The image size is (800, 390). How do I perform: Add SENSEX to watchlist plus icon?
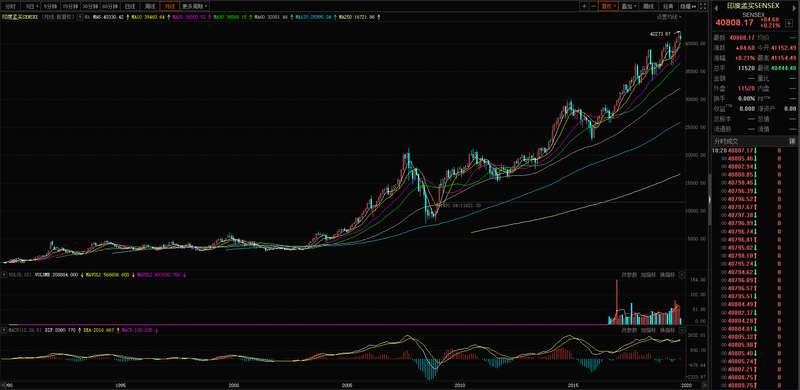[x=789, y=23]
